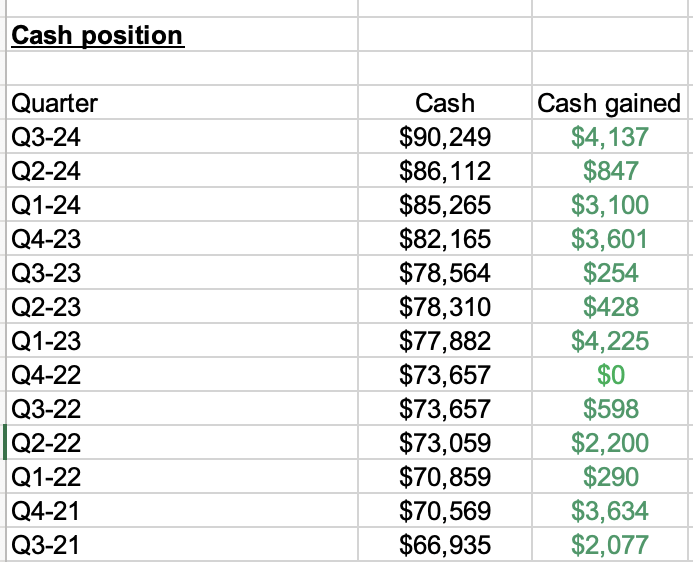Select the $4,137 cash gained cell
Screen dimensions: 693x562
(609, 137)
